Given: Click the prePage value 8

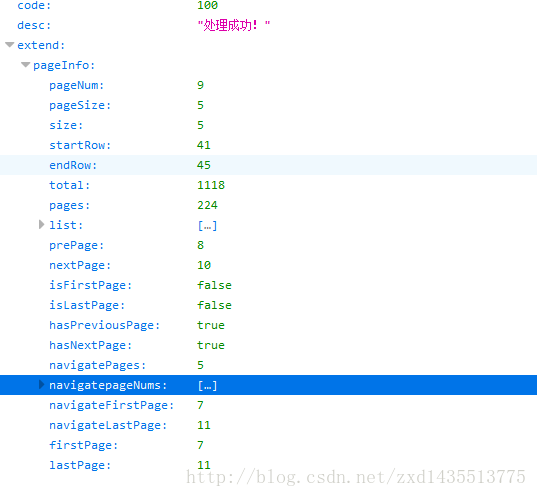Looking at the screenshot, I should coord(200,245).
